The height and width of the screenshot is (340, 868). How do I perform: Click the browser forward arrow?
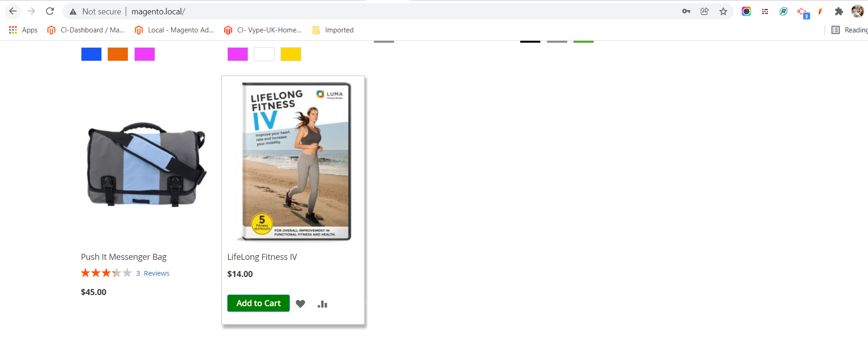(x=31, y=11)
